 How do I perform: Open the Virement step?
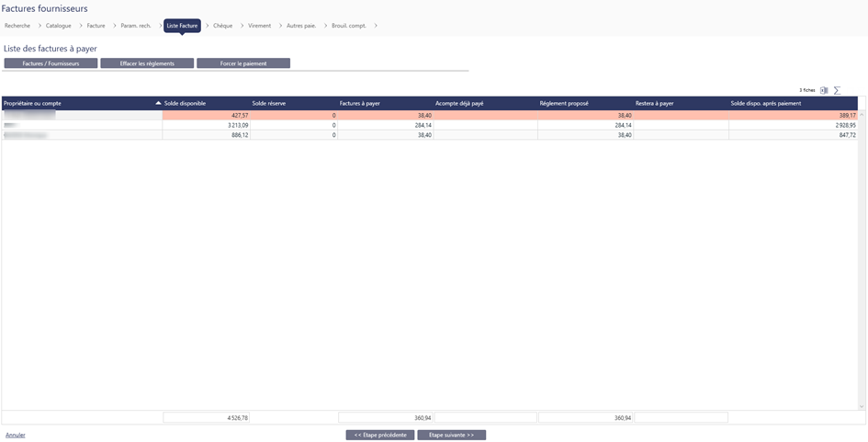click(259, 26)
